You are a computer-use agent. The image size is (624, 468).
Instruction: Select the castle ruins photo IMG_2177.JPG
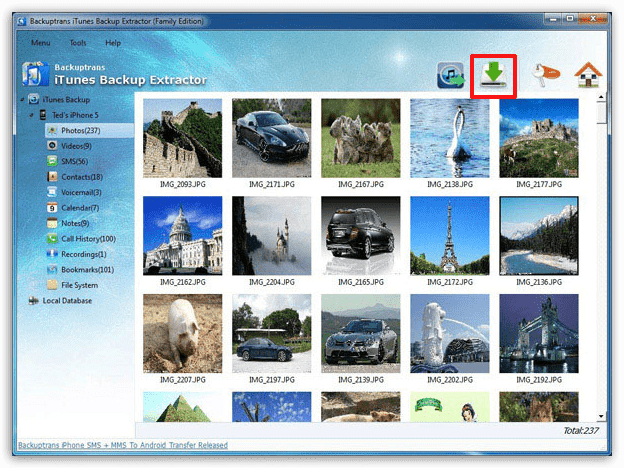tap(539, 138)
